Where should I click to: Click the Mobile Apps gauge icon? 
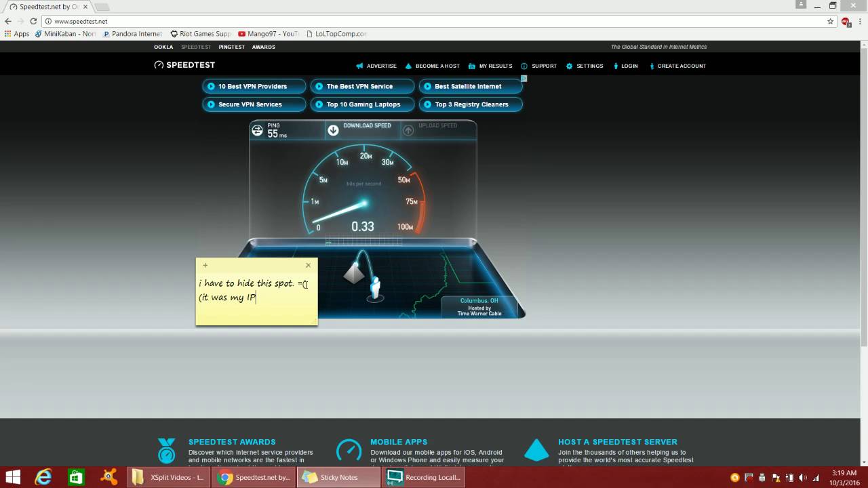click(x=349, y=451)
